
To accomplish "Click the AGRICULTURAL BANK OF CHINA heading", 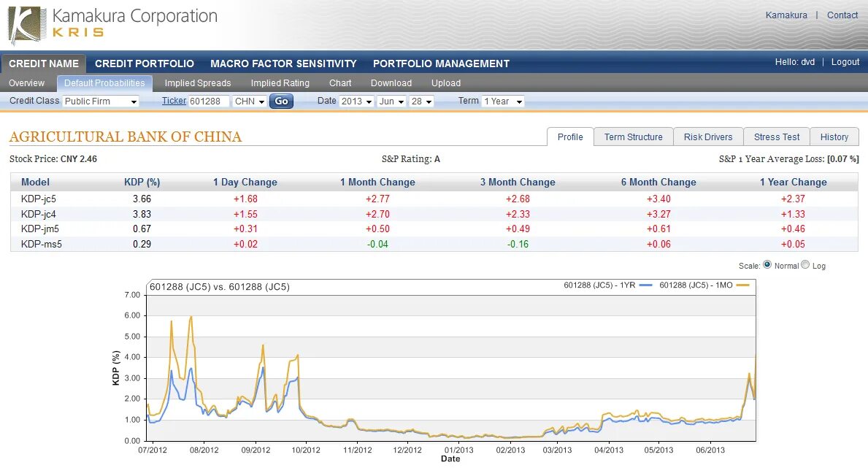I will pyautogui.click(x=126, y=137).
